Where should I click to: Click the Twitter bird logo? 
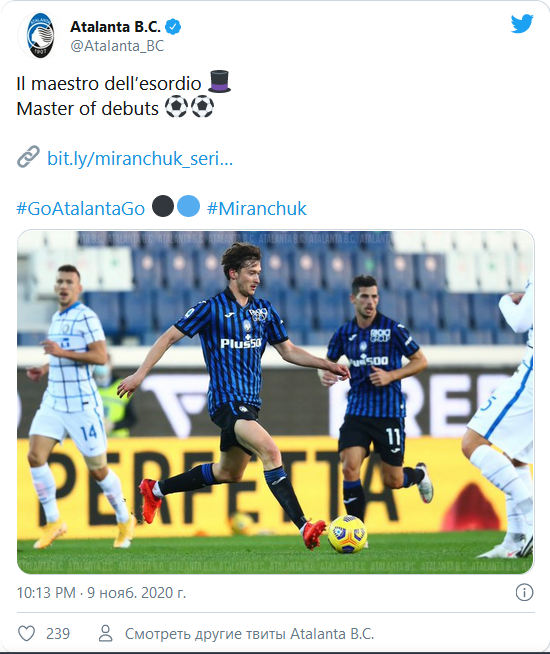coord(522,24)
